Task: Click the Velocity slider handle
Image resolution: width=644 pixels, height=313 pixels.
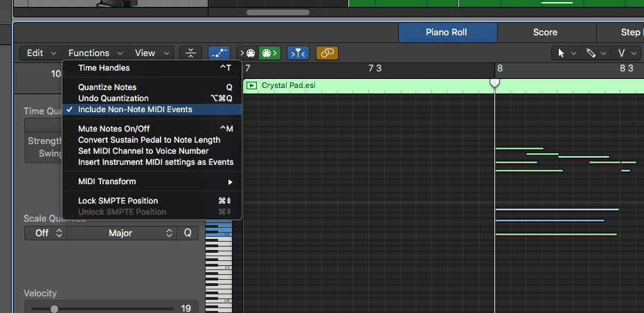Action: point(54,309)
